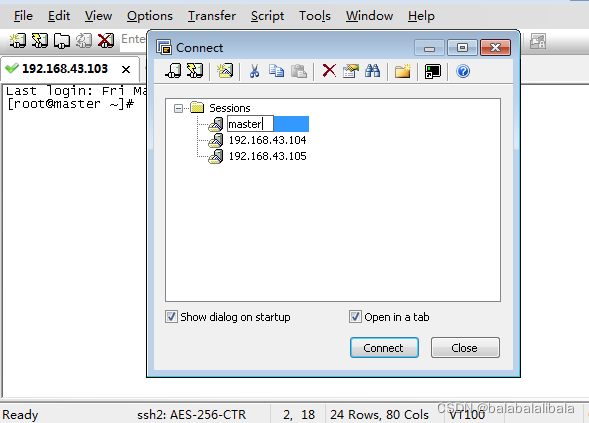Click Connect in Tab icon in main toolbar
Screen dimensions: 589x423
click(x=62, y=41)
